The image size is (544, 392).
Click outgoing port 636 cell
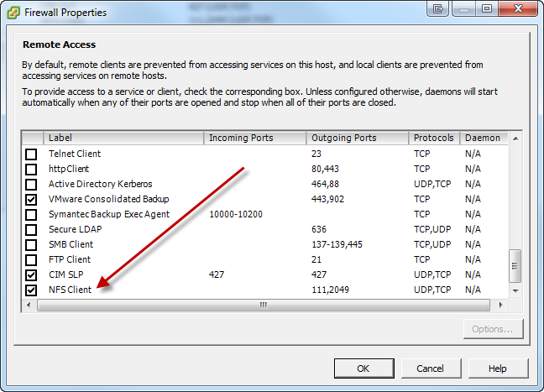point(319,229)
